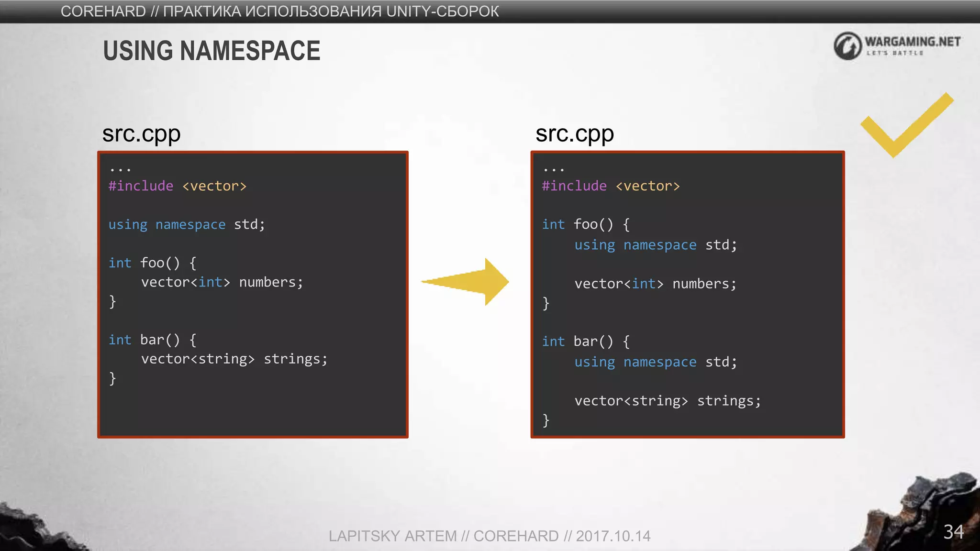Click 'int bar() {' in the left code box
The image size is (980, 551).
(x=152, y=340)
